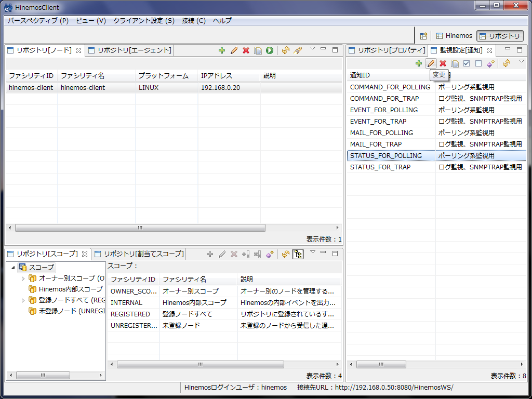Select the hinemos-client node row
This screenshot has height=399, width=532.
174,87
